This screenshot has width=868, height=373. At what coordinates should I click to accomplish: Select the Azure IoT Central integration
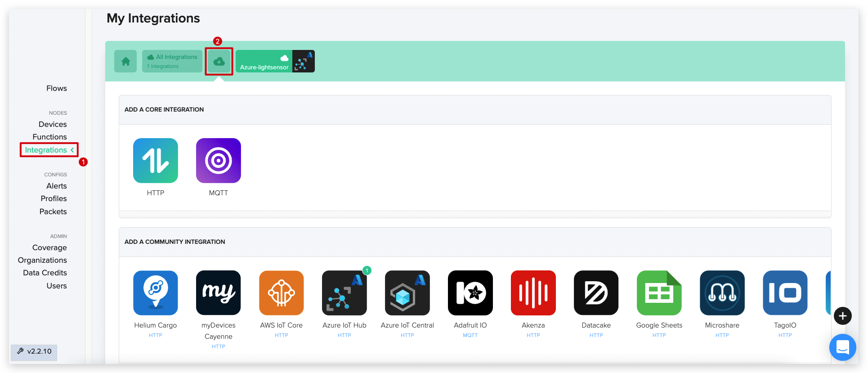click(x=407, y=293)
